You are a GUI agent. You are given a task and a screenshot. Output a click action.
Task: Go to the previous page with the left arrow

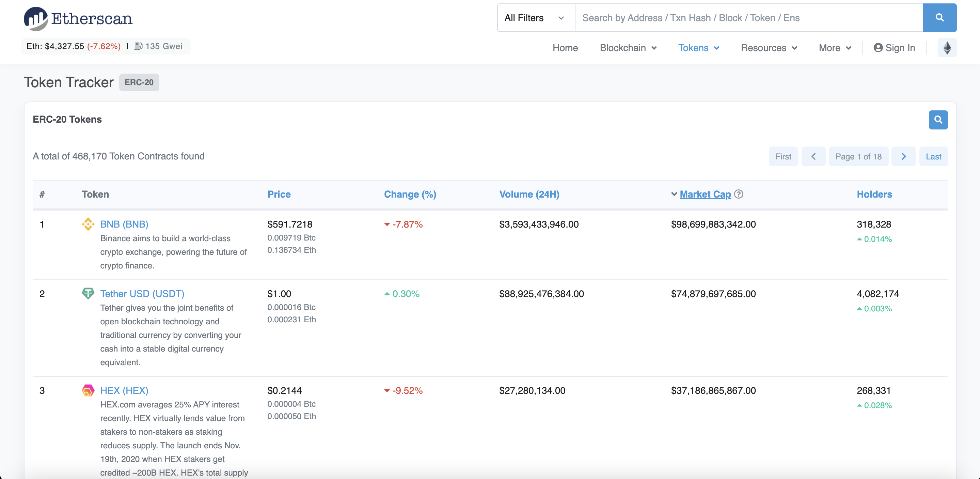pyautogui.click(x=813, y=156)
